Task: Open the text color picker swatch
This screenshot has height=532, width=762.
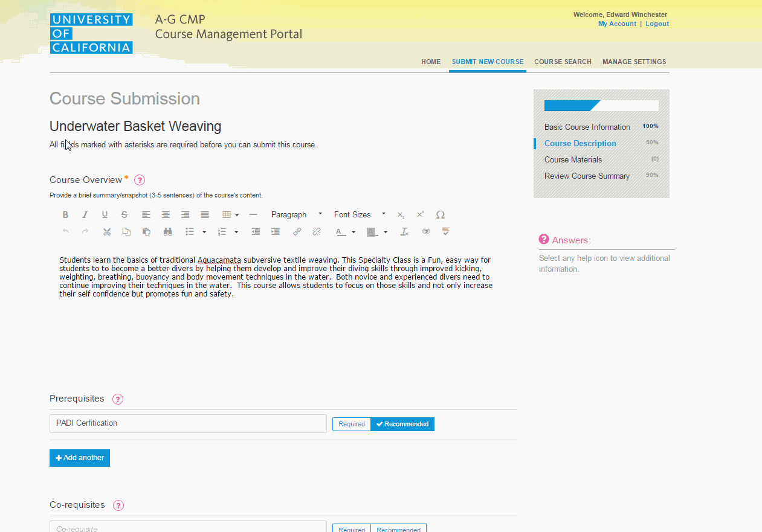Action: click(x=340, y=232)
